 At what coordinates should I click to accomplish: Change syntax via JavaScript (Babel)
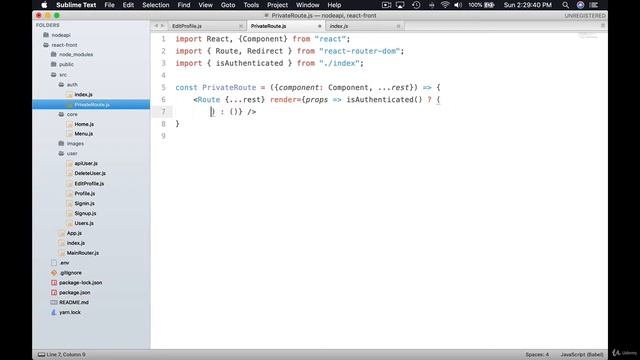click(582, 355)
